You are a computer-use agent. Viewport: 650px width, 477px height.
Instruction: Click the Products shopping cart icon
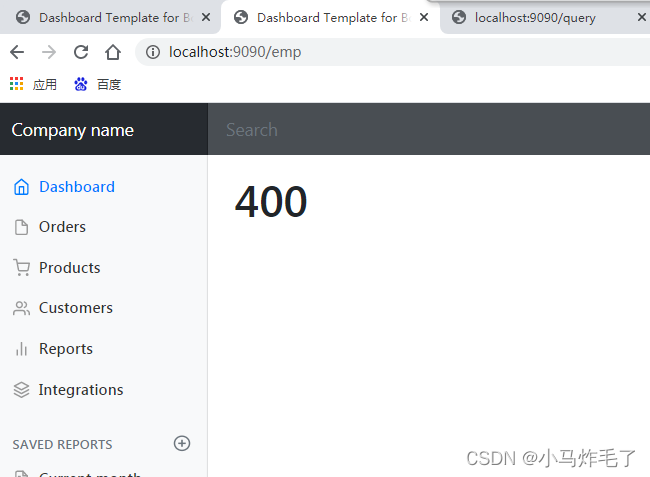(x=21, y=268)
